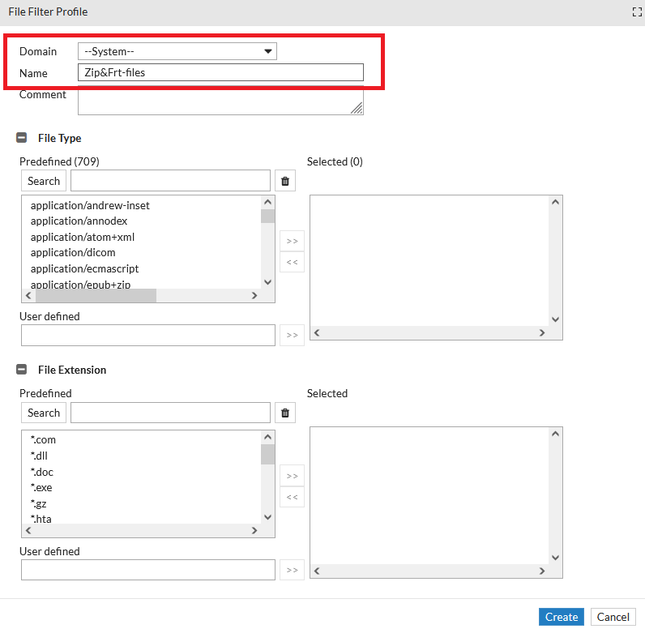Screen dimensions: 645x634
Task: Collapse the File Extension section
Action: click(22, 370)
